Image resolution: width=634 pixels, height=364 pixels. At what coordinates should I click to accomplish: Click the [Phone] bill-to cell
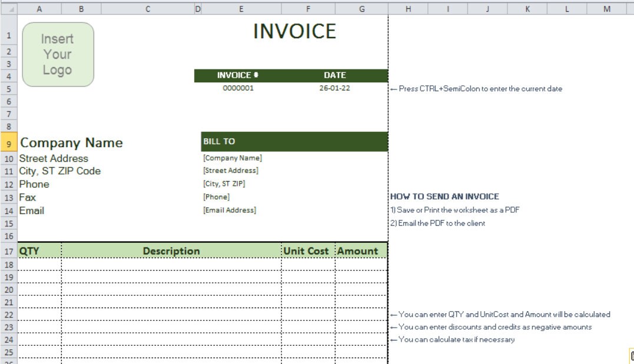216,197
